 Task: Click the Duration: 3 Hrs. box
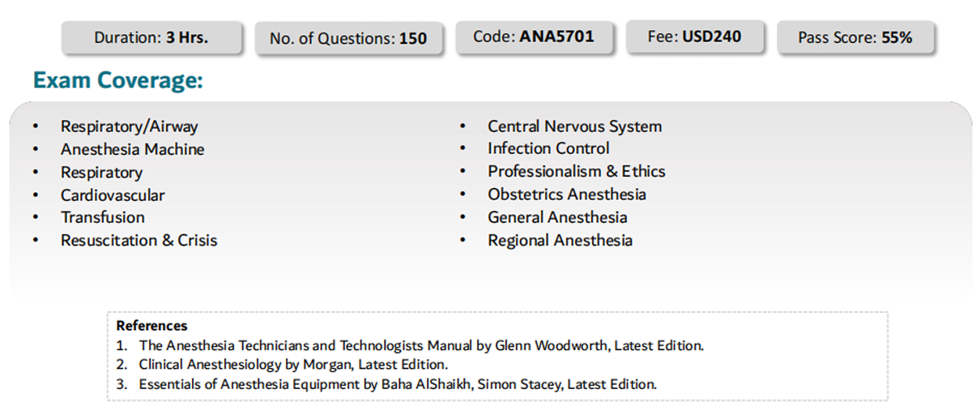[x=151, y=37]
